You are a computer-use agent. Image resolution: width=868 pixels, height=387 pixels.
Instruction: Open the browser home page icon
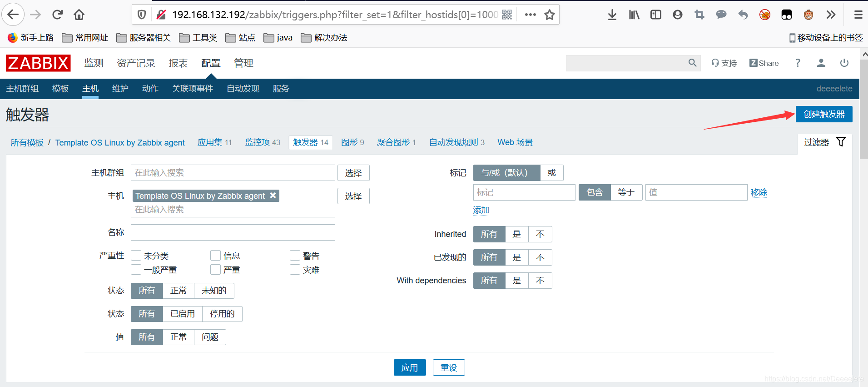[x=79, y=15]
